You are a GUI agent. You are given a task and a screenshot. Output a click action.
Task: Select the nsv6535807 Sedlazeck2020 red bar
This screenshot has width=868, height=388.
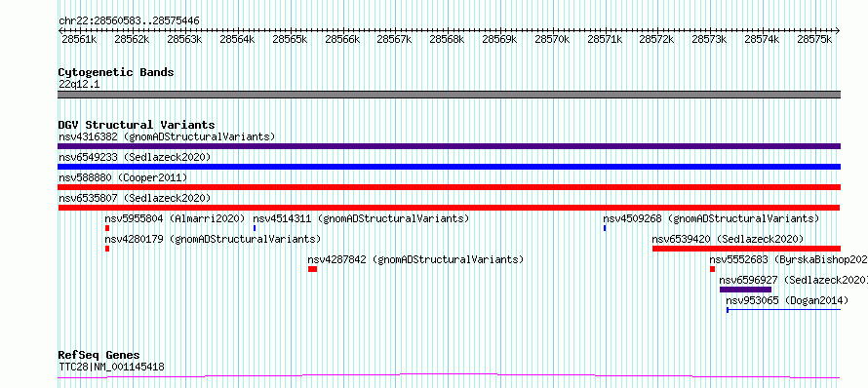click(449, 208)
